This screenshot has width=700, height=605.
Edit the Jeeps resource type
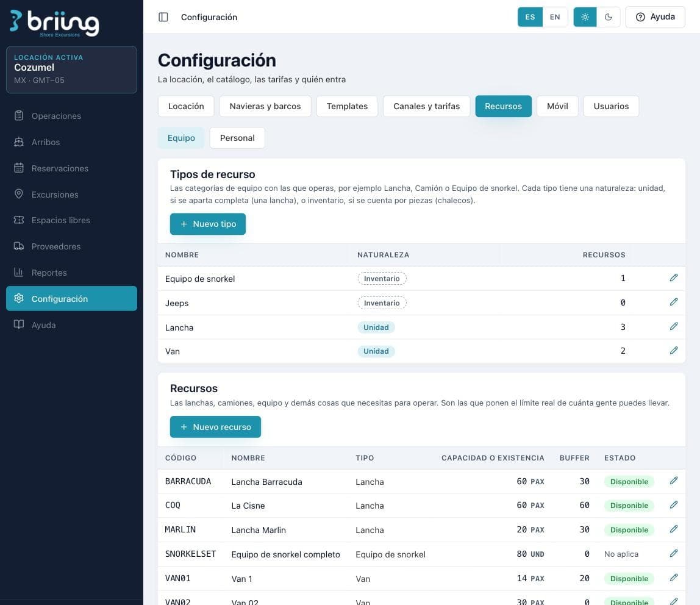(674, 302)
